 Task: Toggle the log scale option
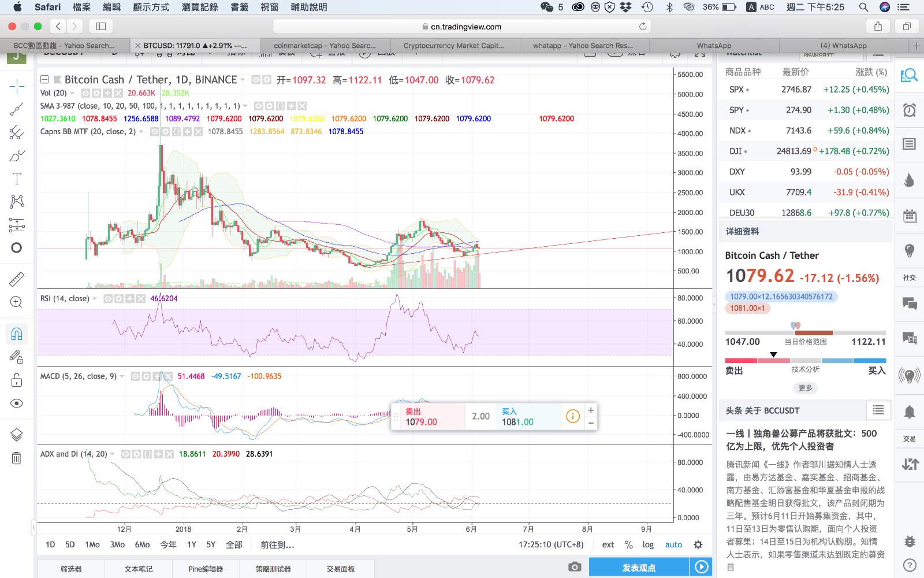(x=648, y=544)
